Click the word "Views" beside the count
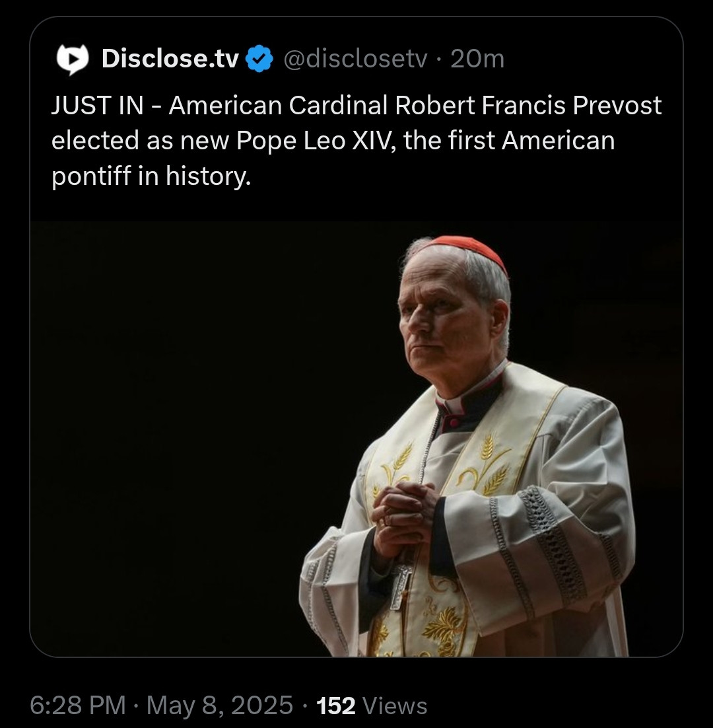Screen dimensions: 713x728 pos(395,706)
